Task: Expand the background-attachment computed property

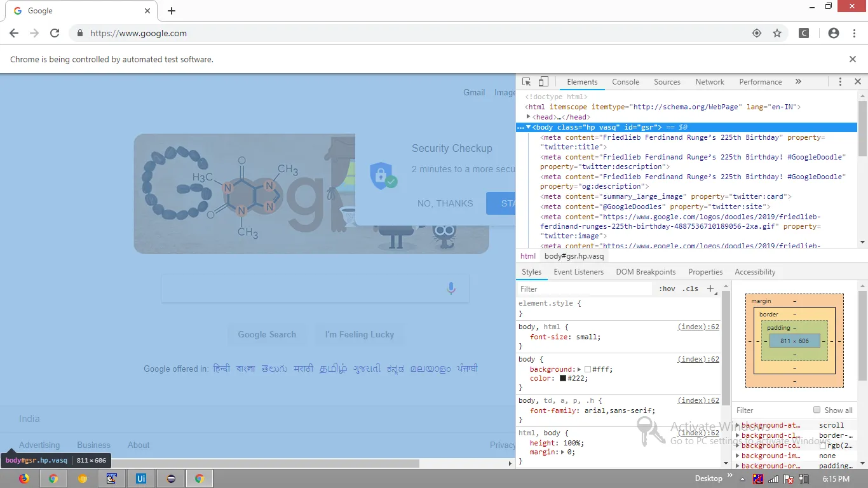Action: coord(738,426)
